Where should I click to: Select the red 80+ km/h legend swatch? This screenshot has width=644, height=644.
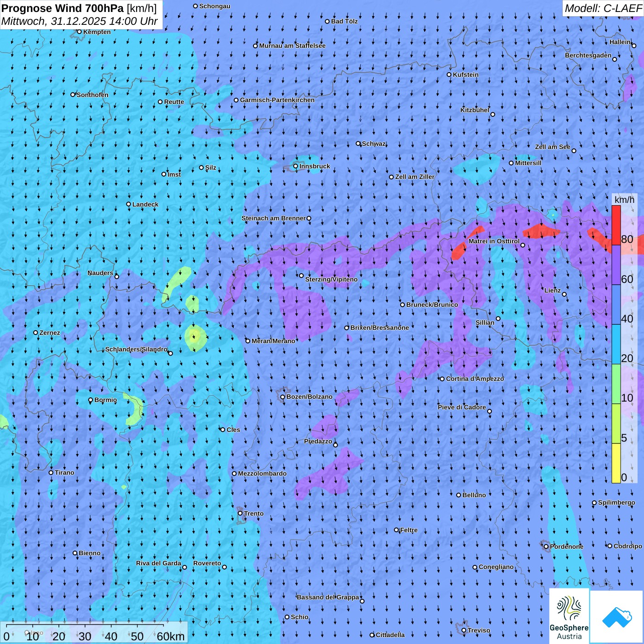(x=616, y=225)
